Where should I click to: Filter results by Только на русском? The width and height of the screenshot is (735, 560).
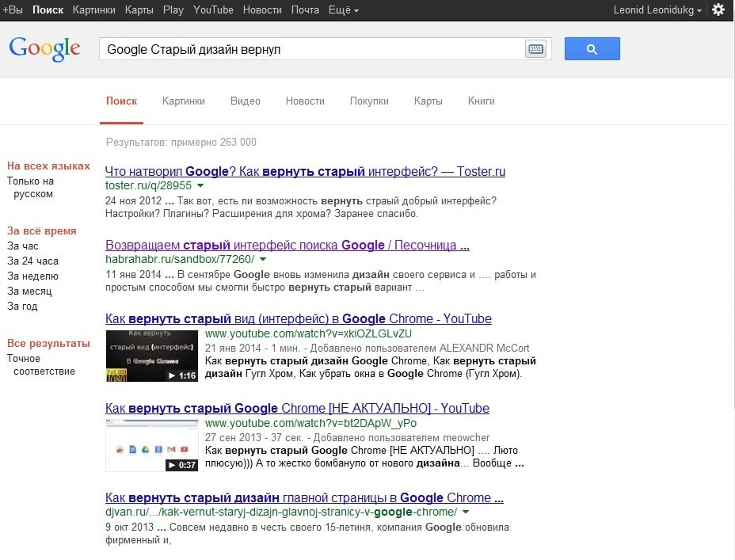click(30, 188)
